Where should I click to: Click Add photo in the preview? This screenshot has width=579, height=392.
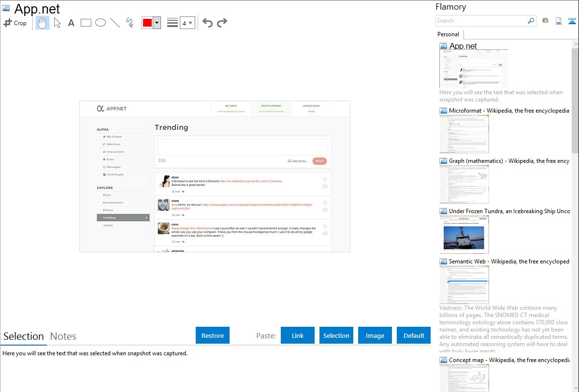(298, 161)
